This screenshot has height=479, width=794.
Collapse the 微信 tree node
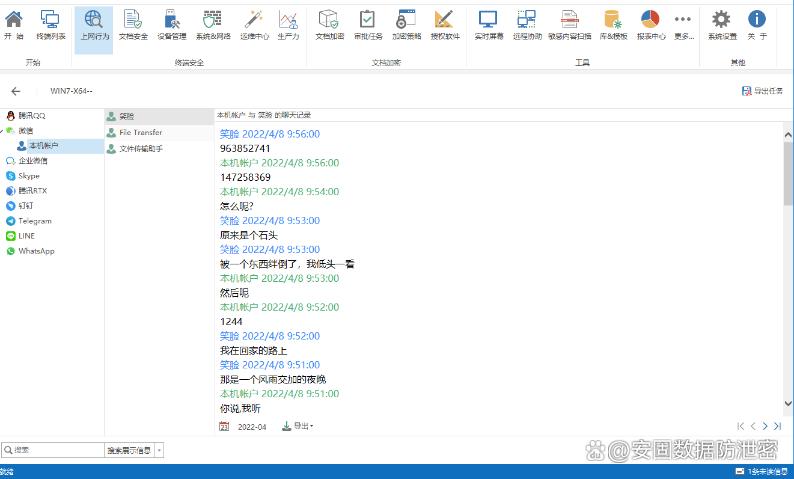point(4,130)
